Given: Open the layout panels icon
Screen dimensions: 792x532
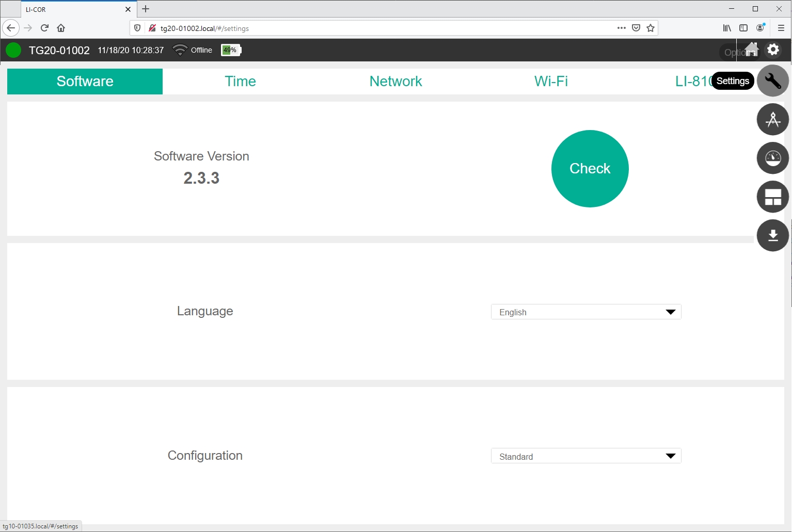Looking at the screenshot, I should (772, 197).
